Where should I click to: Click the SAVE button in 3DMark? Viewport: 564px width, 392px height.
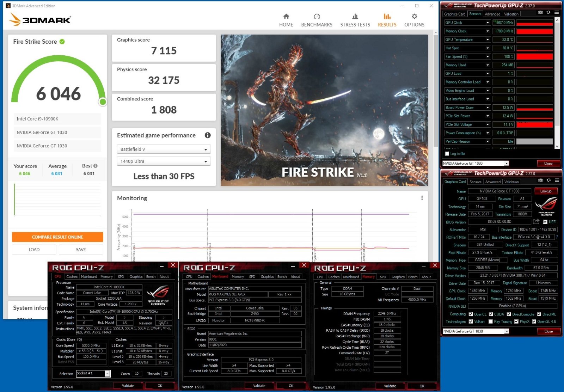tap(81, 250)
